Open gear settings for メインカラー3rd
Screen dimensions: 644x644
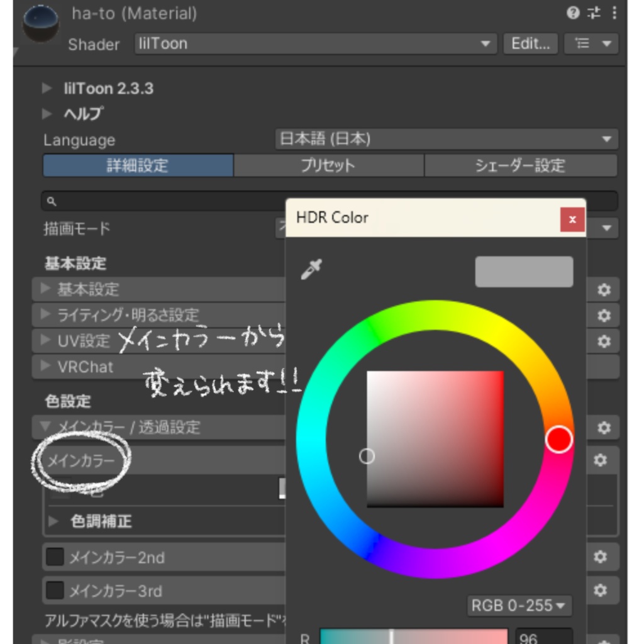(x=600, y=590)
